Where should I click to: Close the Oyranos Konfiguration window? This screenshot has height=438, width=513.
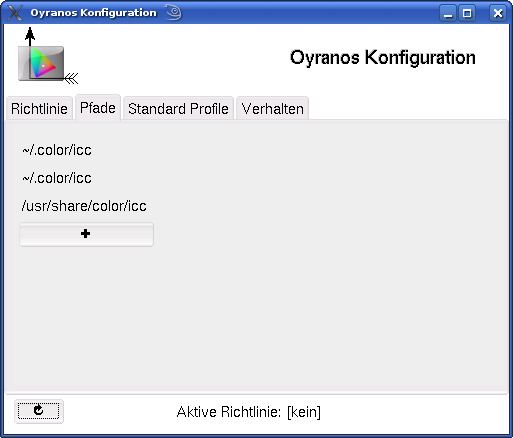[x=498, y=13]
